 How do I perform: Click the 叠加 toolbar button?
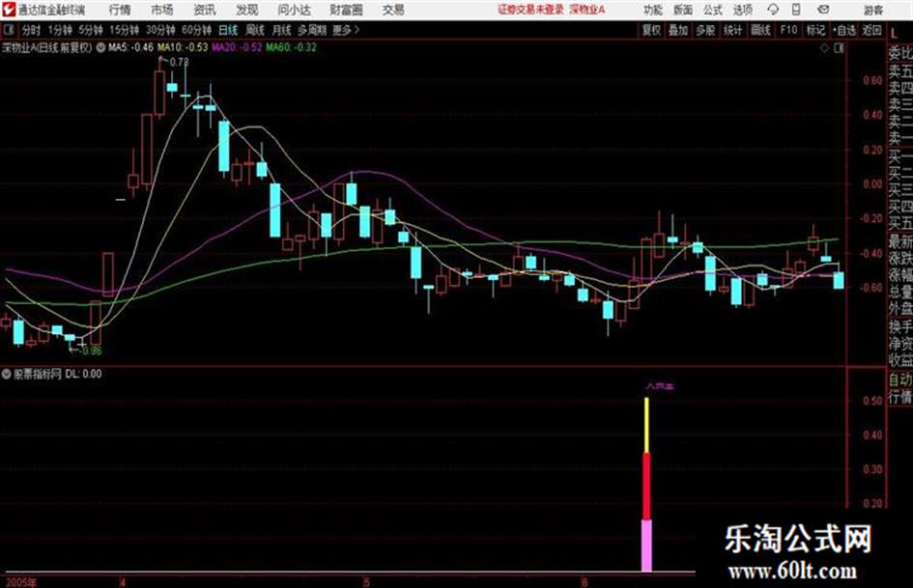(678, 30)
